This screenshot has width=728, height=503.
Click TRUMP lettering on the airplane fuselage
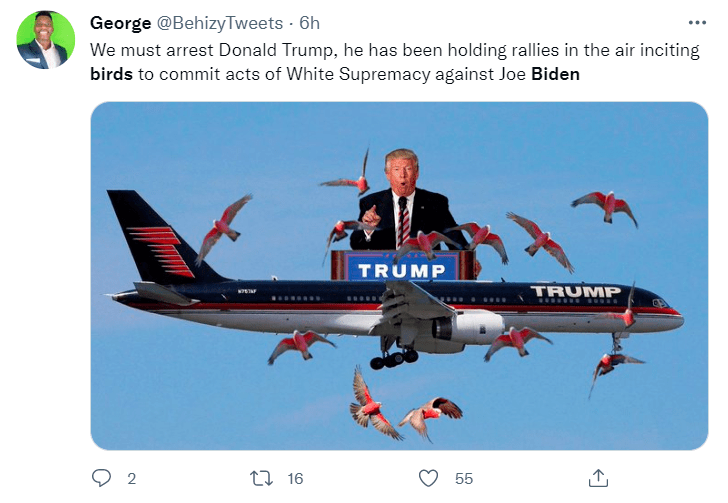tap(575, 292)
